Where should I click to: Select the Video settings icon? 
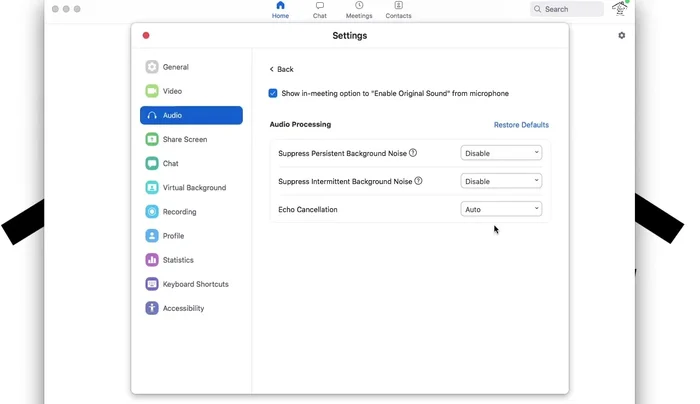click(152, 91)
